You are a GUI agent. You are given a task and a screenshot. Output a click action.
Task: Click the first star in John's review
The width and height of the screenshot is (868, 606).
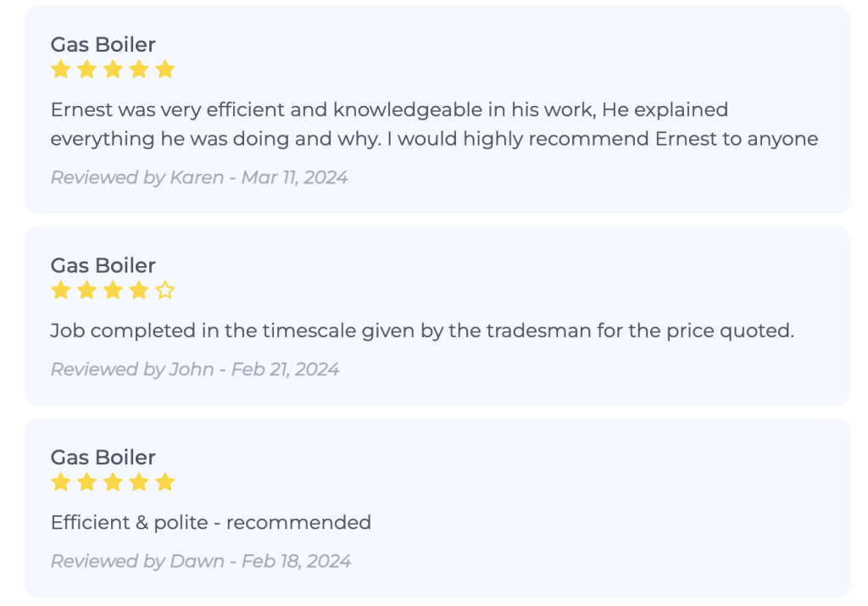60,291
